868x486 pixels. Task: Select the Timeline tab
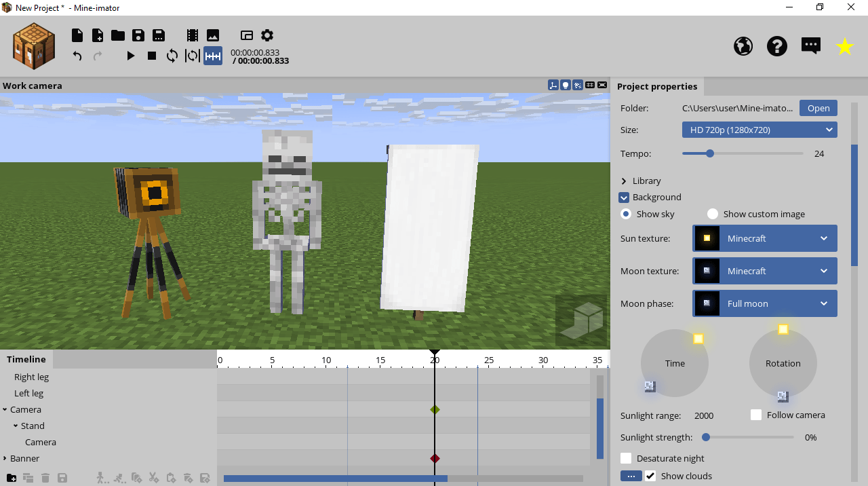26,359
